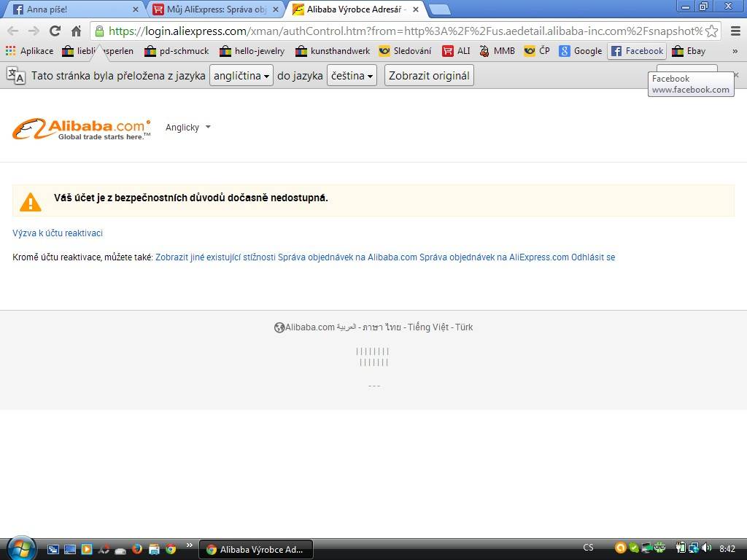
Task: Switch to the Anna píše! Facebook tab
Action: [71, 9]
